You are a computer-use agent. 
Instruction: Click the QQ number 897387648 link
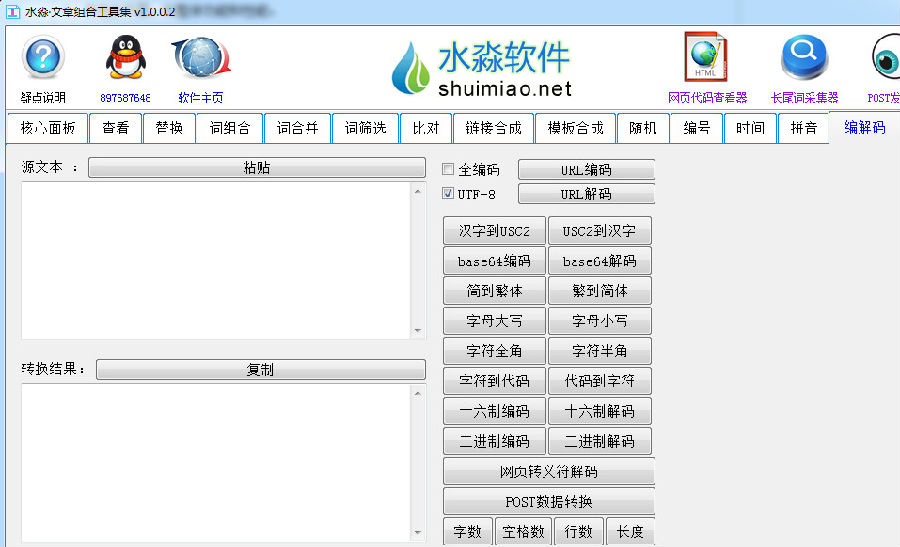pos(125,98)
